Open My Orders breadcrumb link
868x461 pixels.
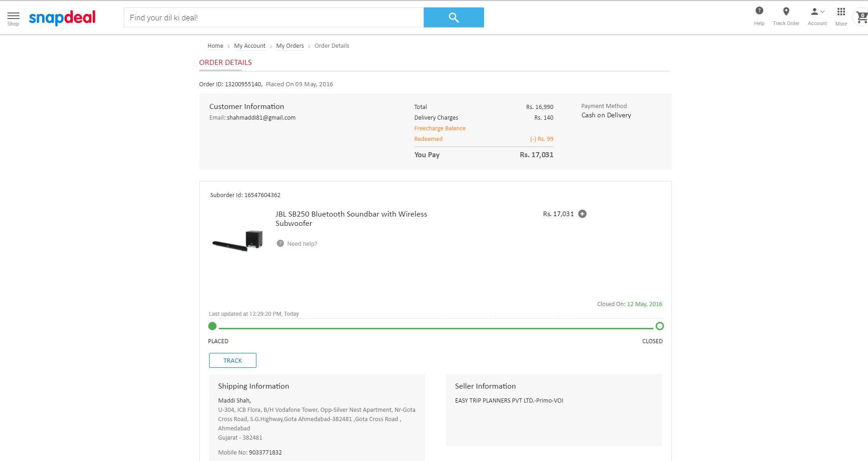coord(290,46)
